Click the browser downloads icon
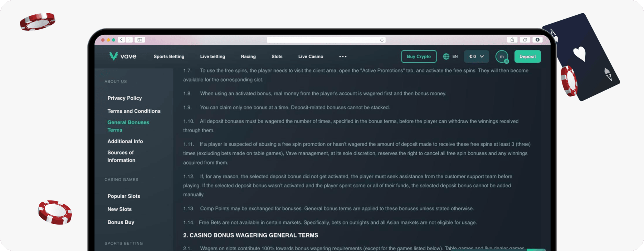This screenshot has width=644, height=251. [x=537, y=40]
